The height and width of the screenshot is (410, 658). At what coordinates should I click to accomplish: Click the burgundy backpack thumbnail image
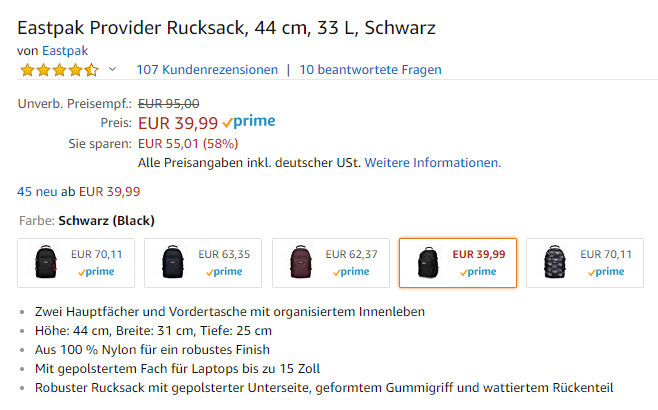click(x=300, y=263)
